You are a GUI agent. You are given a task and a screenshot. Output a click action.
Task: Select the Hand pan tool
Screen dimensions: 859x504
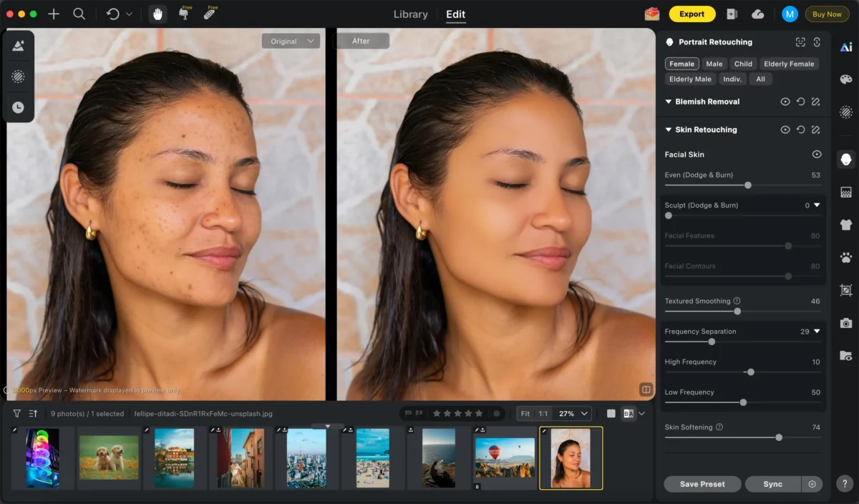[x=157, y=14]
